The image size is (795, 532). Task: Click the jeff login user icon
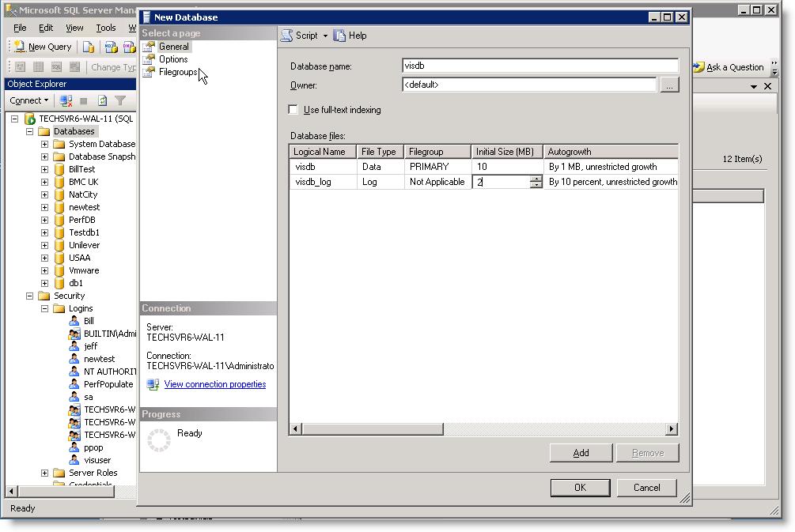click(x=74, y=346)
